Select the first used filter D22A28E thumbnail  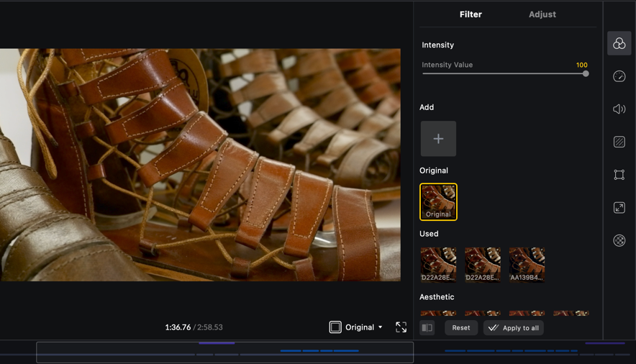pos(438,265)
